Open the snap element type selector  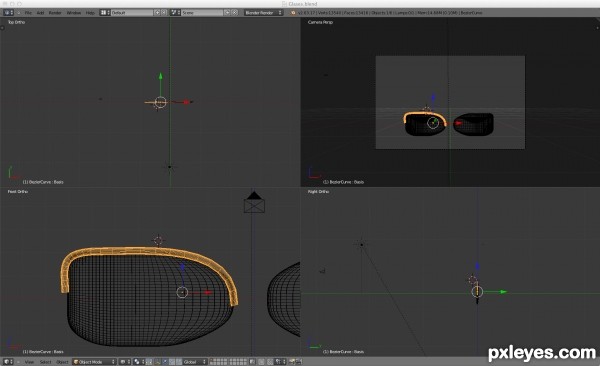(x=279, y=362)
